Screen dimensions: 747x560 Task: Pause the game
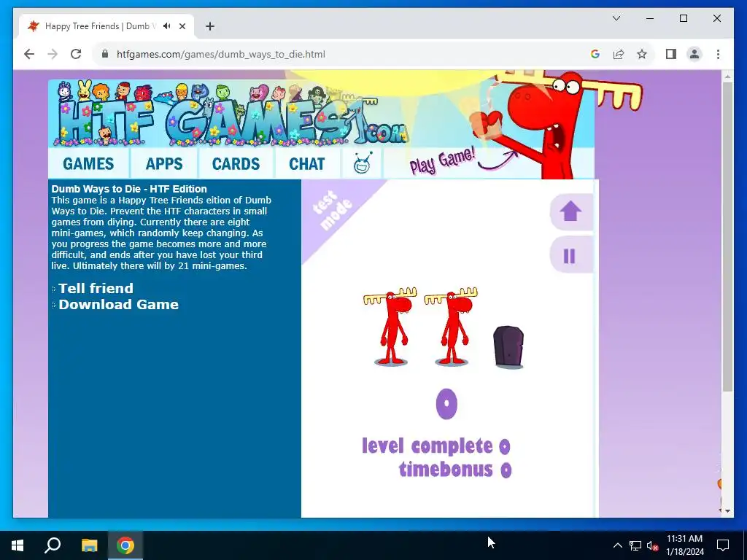point(570,256)
